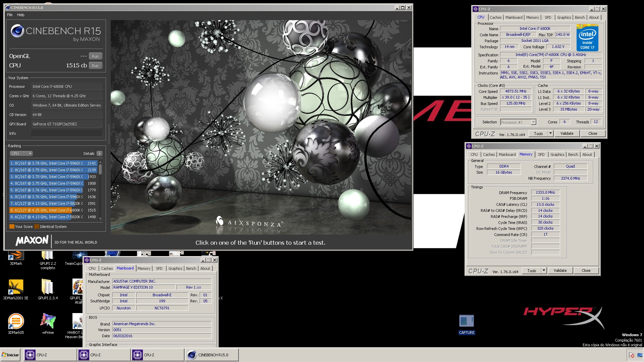Select highlighted ranking entry 8 score 1515
The width and height of the screenshot is (644, 362).
click(53, 210)
